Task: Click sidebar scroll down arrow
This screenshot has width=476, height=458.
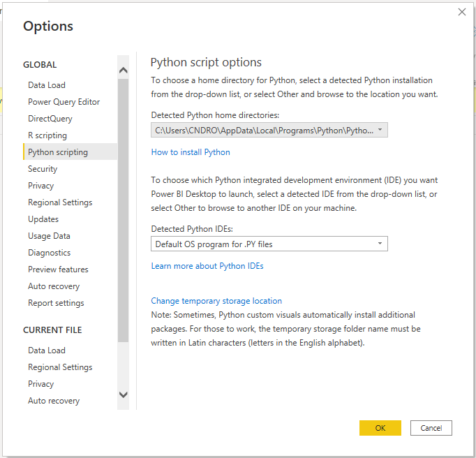Action: click(124, 394)
